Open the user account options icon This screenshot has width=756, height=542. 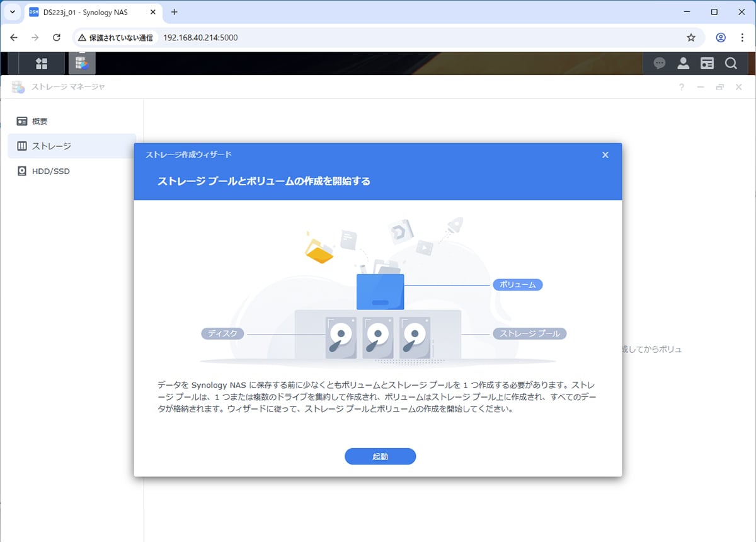click(683, 63)
